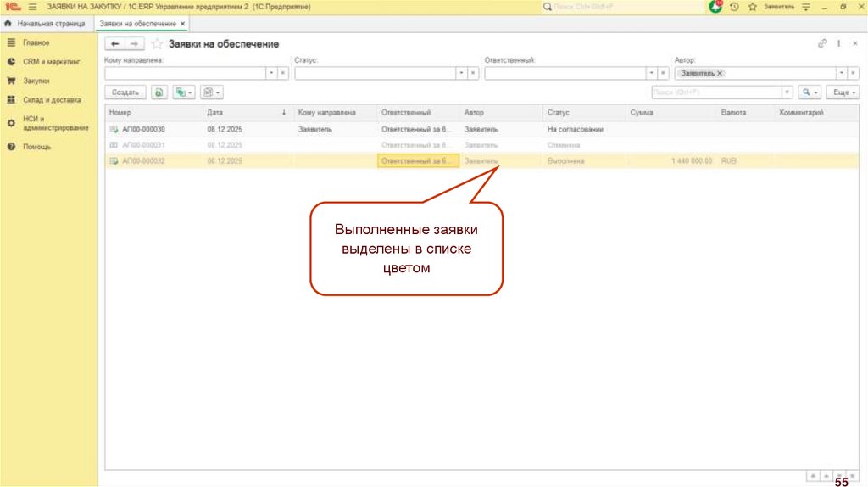Image resolution: width=868 pixels, height=487 pixels.
Task: Click the forward navigation arrow
Action: pyautogui.click(x=134, y=44)
